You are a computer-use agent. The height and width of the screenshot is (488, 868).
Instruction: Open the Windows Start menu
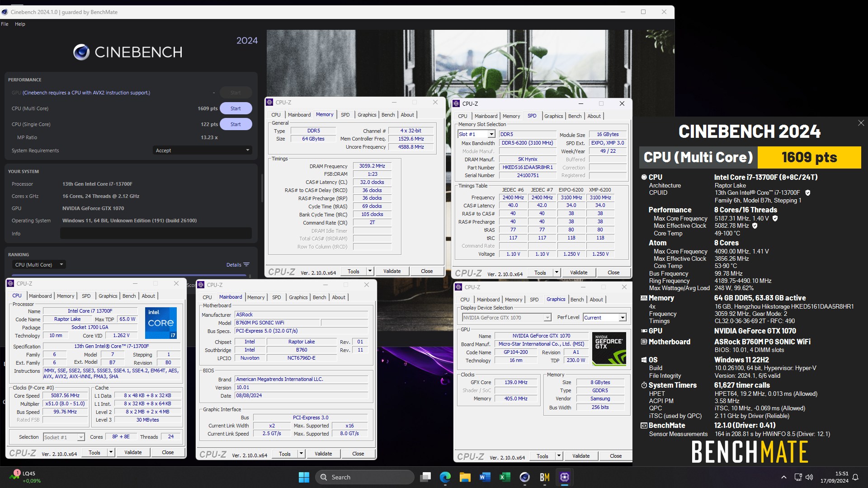(x=304, y=477)
